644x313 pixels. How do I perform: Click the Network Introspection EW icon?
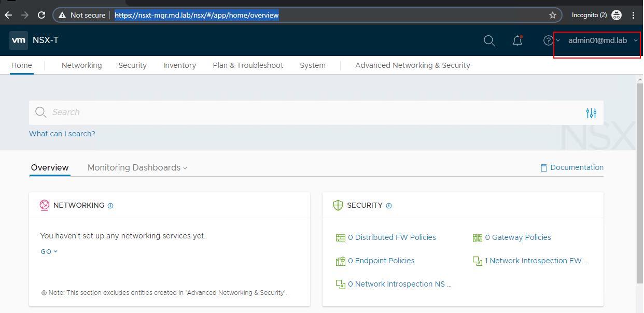(x=478, y=261)
